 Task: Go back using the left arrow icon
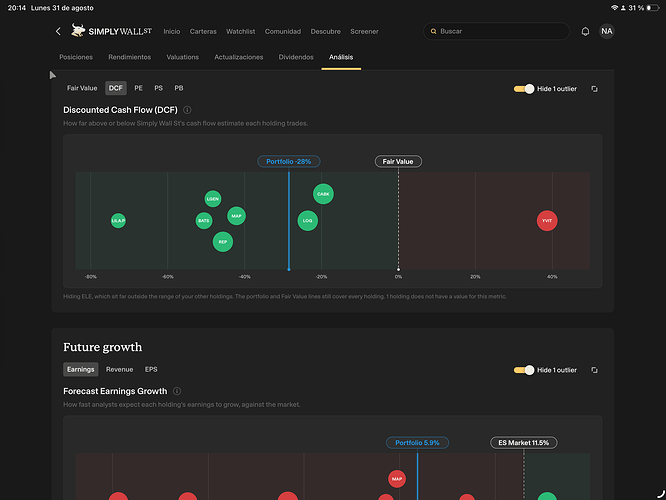click(x=58, y=31)
